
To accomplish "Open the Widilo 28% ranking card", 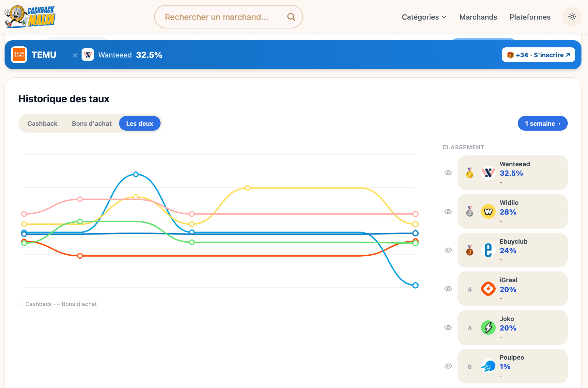I will click(512, 212).
